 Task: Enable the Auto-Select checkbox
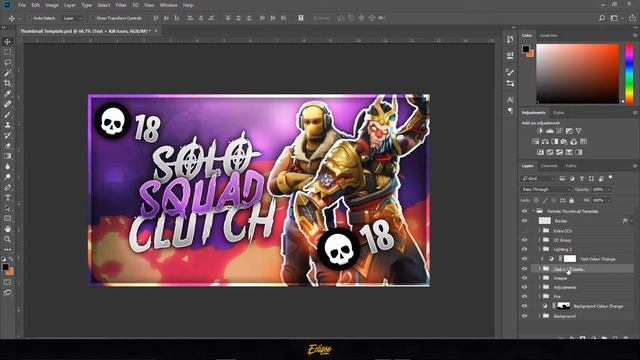point(30,18)
